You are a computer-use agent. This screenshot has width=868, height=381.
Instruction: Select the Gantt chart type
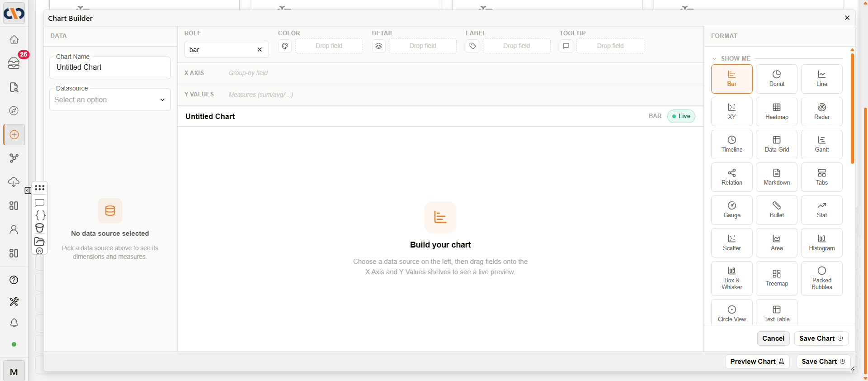pos(821,144)
